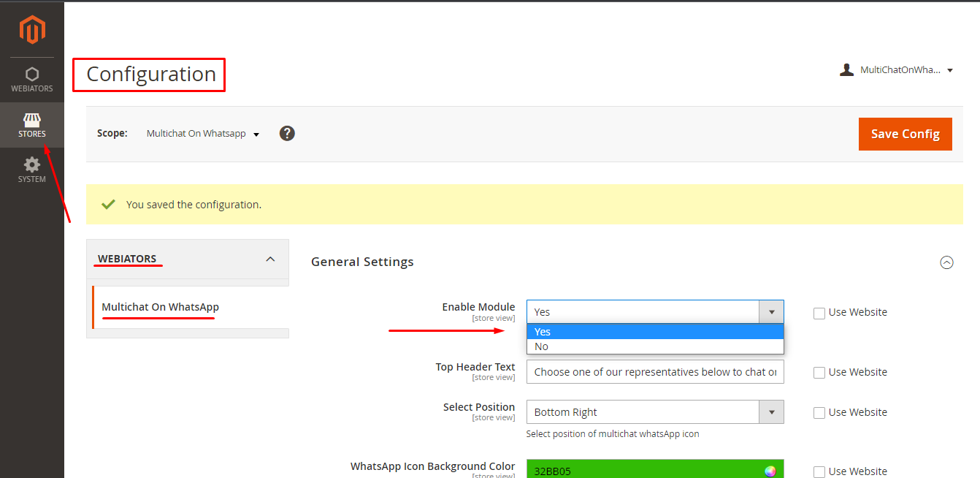Open the MultiChatOnWha... account dropdown
980x478 pixels.
pos(897,70)
